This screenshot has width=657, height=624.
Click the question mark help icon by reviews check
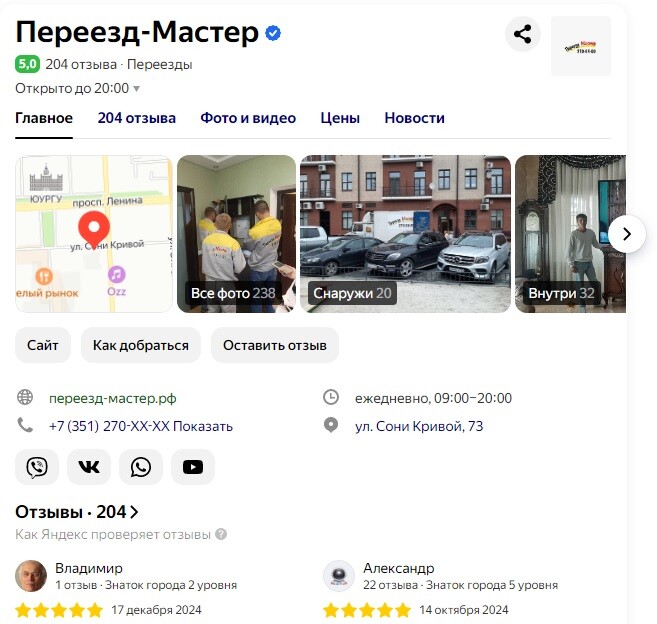221,534
